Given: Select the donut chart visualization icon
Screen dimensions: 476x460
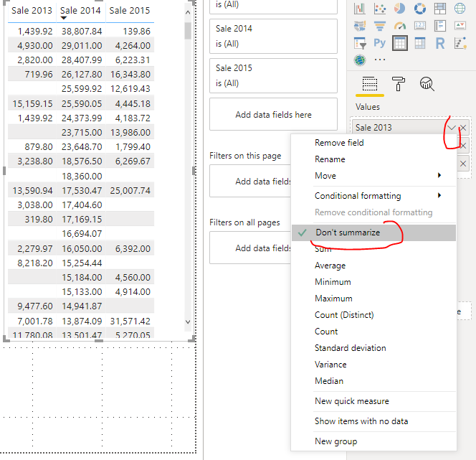Looking at the screenshot, I should click(x=420, y=8).
